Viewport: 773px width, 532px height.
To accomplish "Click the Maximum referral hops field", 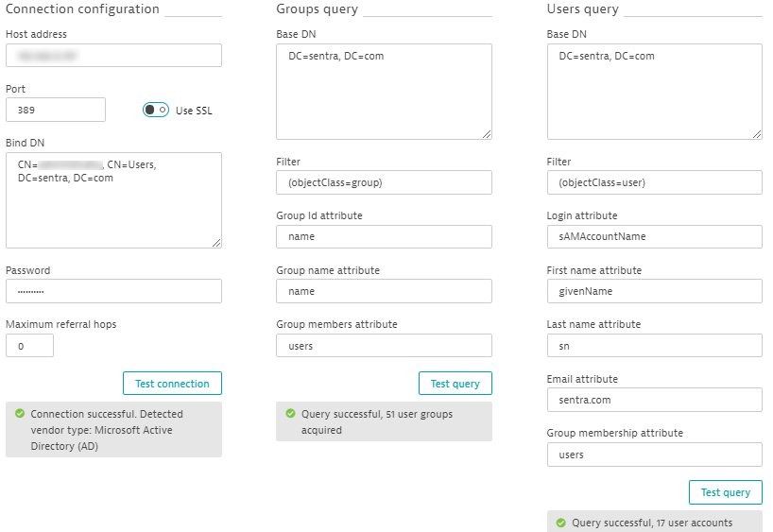I will pyautogui.click(x=29, y=346).
